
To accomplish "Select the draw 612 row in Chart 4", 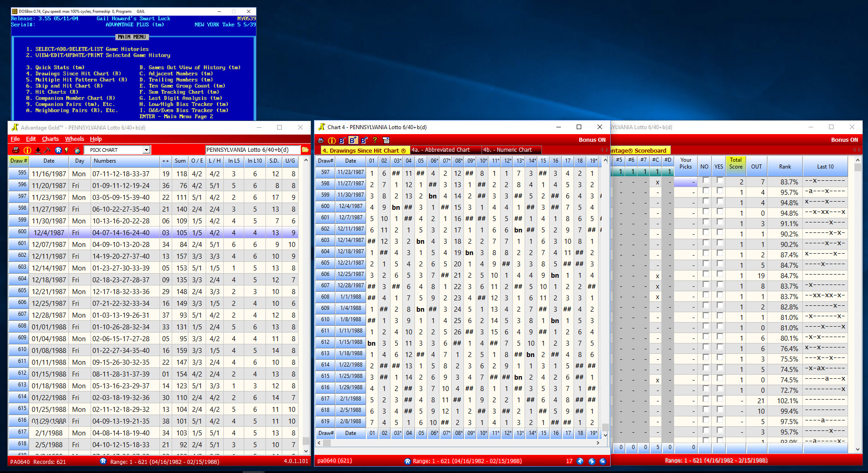I will tap(458, 343).
